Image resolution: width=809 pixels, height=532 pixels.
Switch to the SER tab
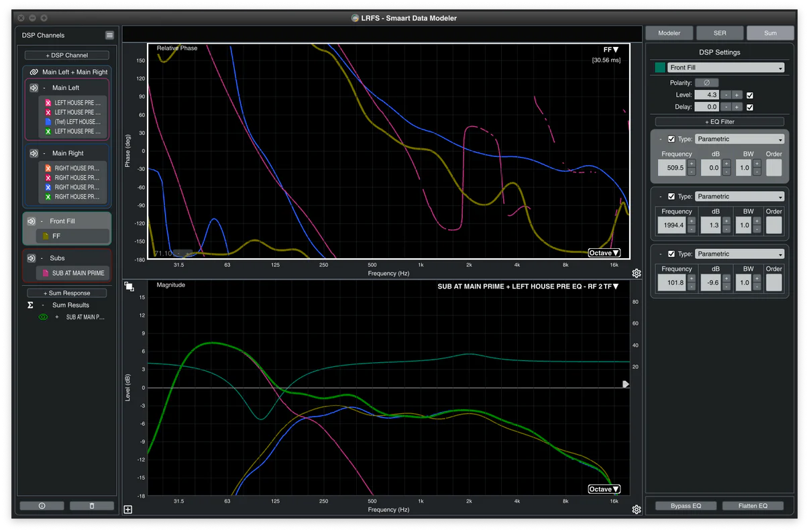[719, 33]
